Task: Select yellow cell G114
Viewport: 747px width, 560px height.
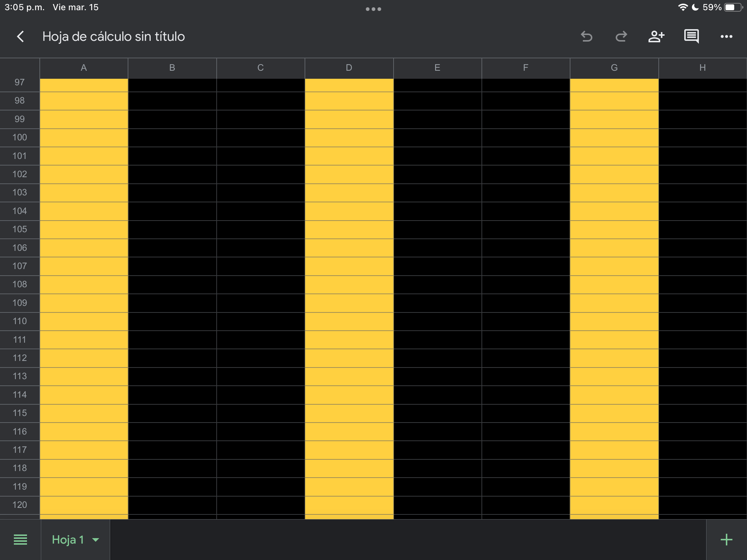Action: [614, 395]
